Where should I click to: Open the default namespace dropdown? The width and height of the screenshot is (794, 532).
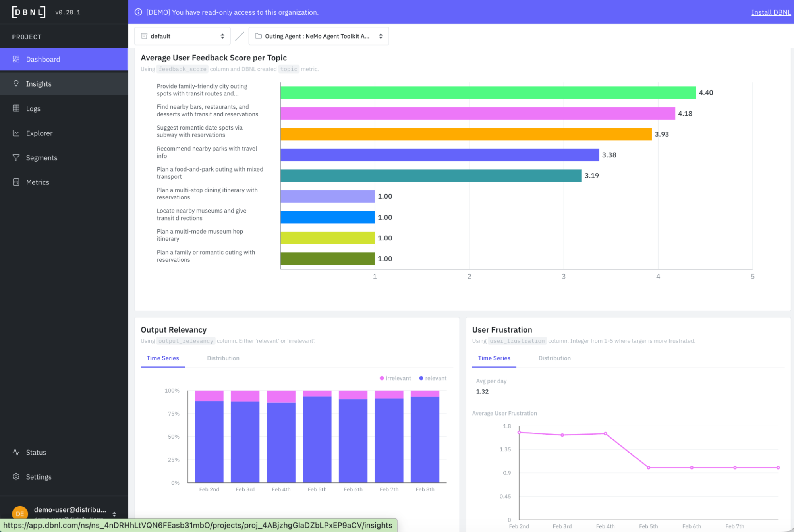coord(183,36)
